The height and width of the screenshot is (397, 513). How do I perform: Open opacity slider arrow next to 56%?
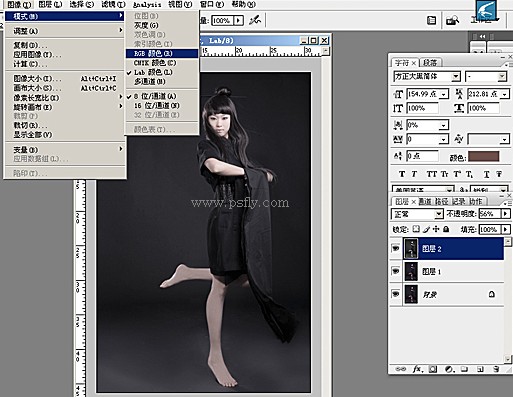point(506,214)
